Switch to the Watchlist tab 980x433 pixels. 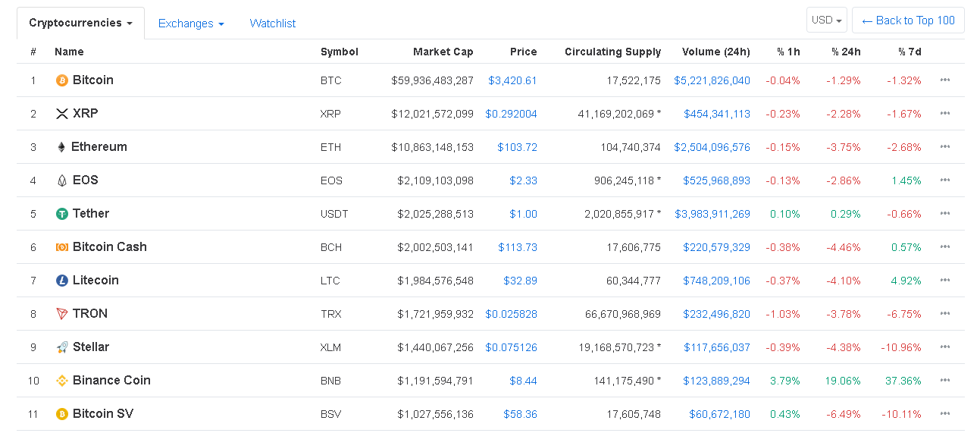pos(273,24)
